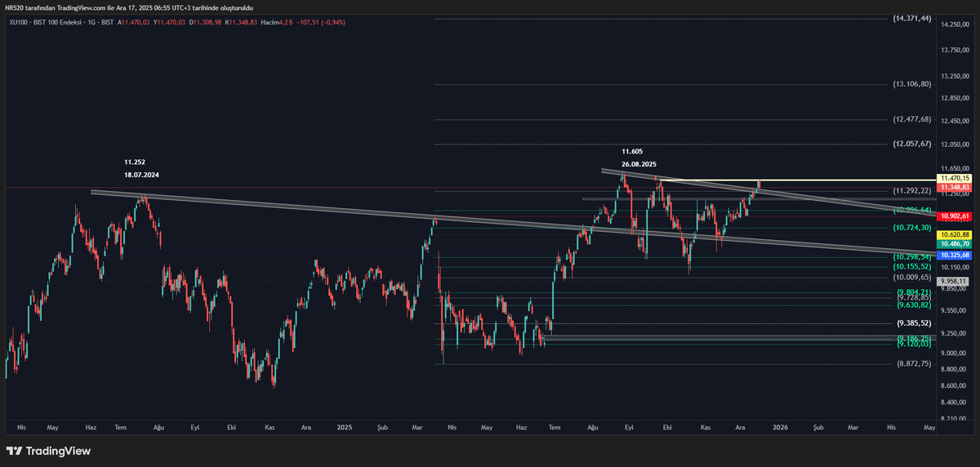Click the 13.750,00 price scale value
The height and width of the screenshot is (467, 980).
point(955,51)
